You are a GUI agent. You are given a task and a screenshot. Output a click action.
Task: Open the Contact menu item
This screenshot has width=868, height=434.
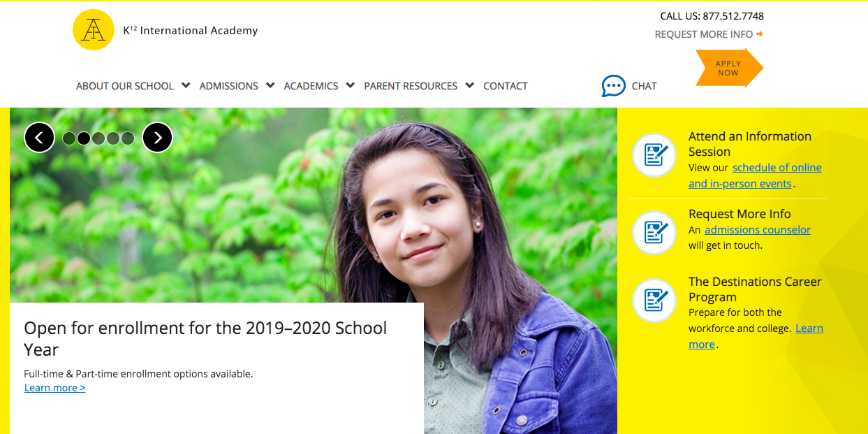pos(506,86)
